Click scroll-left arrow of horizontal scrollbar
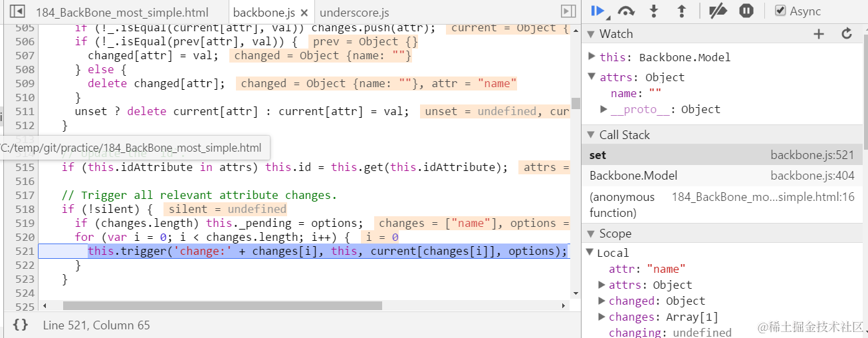Screen dimensions: 868x338 pos(45,306)
